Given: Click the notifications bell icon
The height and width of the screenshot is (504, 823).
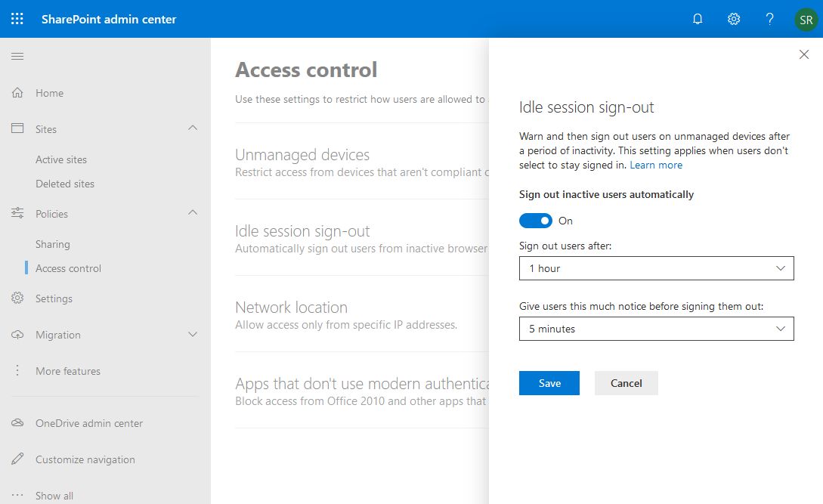Looking at the screenshot, I should click(x=697, y=18).
